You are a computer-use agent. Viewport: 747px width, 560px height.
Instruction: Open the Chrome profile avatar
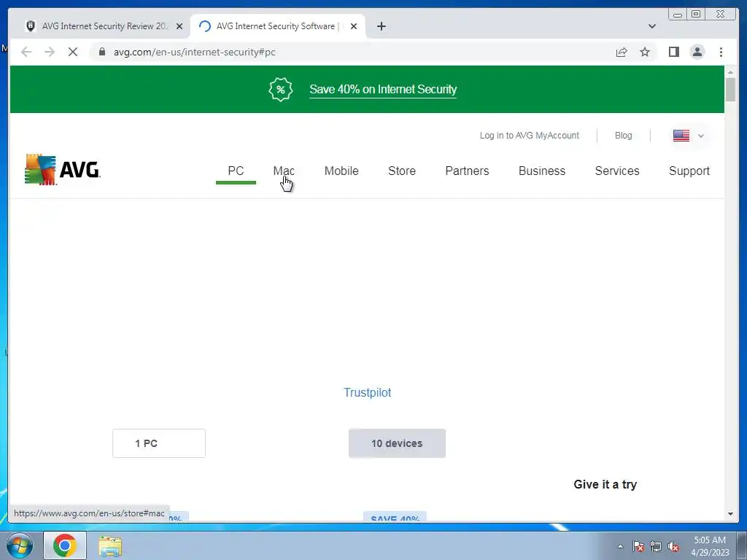point(697,52)
